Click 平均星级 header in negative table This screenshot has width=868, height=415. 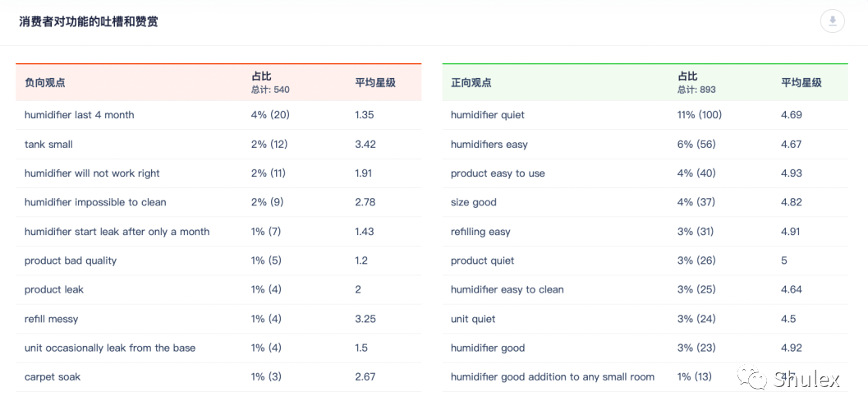coord(375,83)
